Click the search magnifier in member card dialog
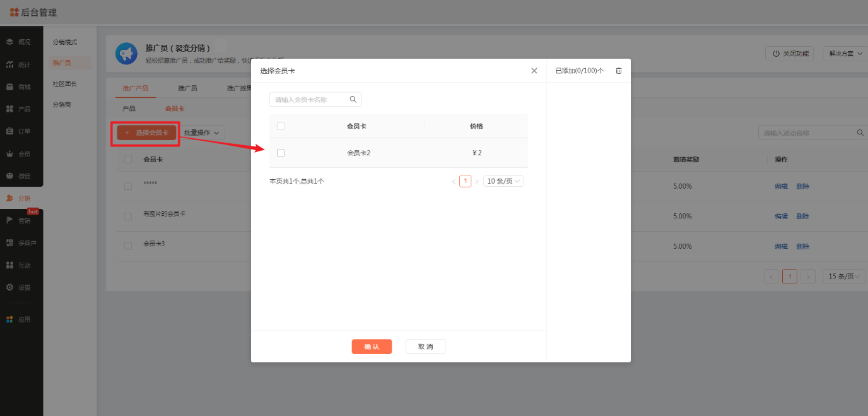The width and height of the screenshot is (868, 416). click(353, 99)
